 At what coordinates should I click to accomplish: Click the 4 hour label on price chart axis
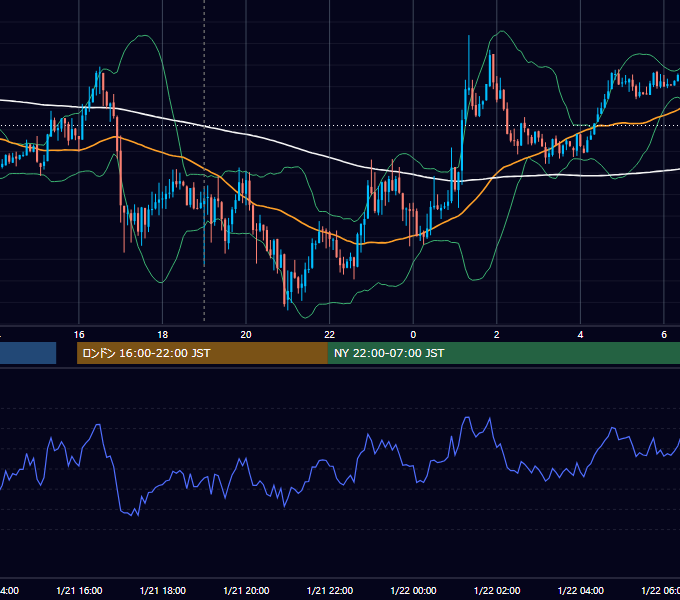(x=580, y=334)
